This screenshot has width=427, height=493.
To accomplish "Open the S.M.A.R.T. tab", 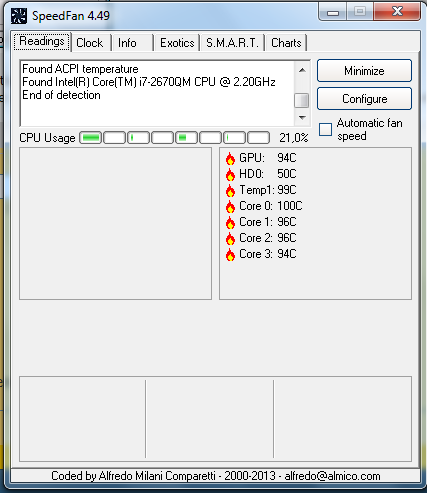I will pos(232,43).
